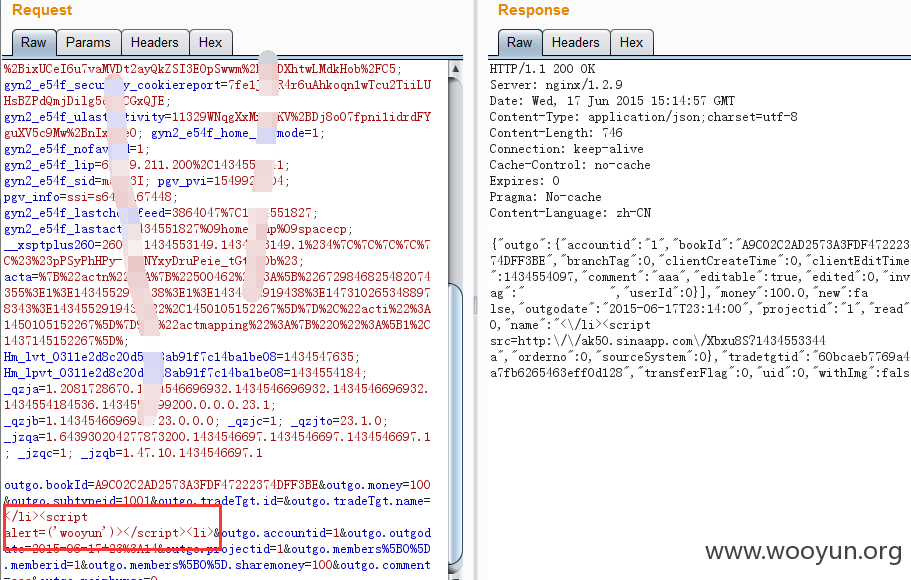The image size is (911, 580).
Task: Click the 'src=http:\/\/ak50.sinaapp.com' response line
Action: [657, 341]
